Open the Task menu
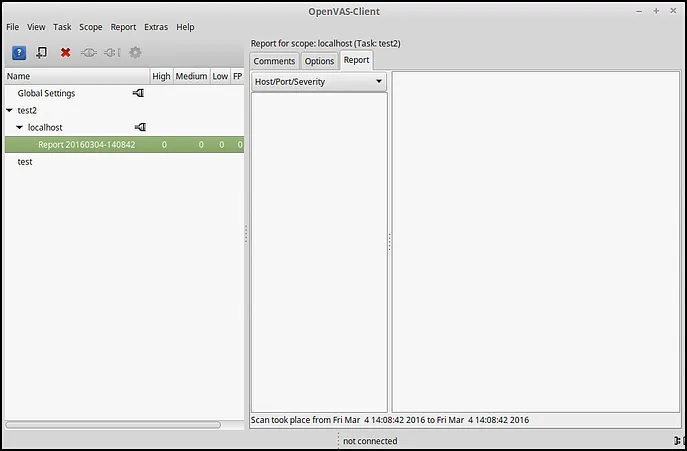Image resolution: width=687 pixels, height=451 pixels. pos(62,27)
